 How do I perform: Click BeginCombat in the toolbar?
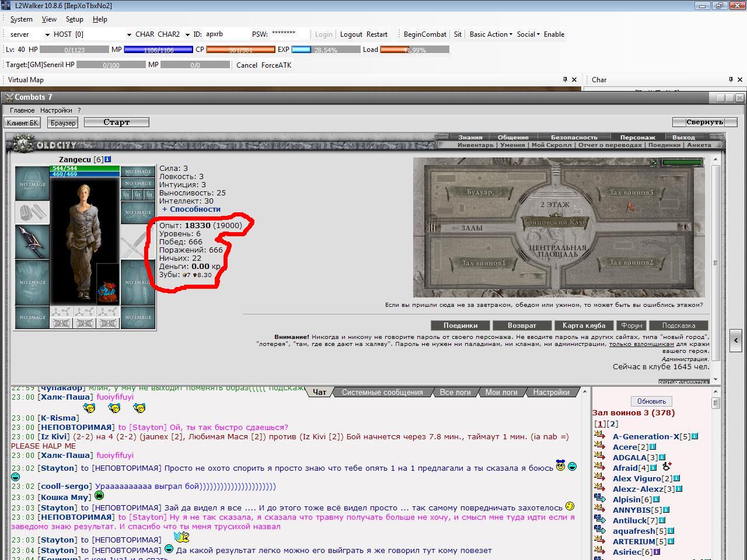click(x=425, y=34)
